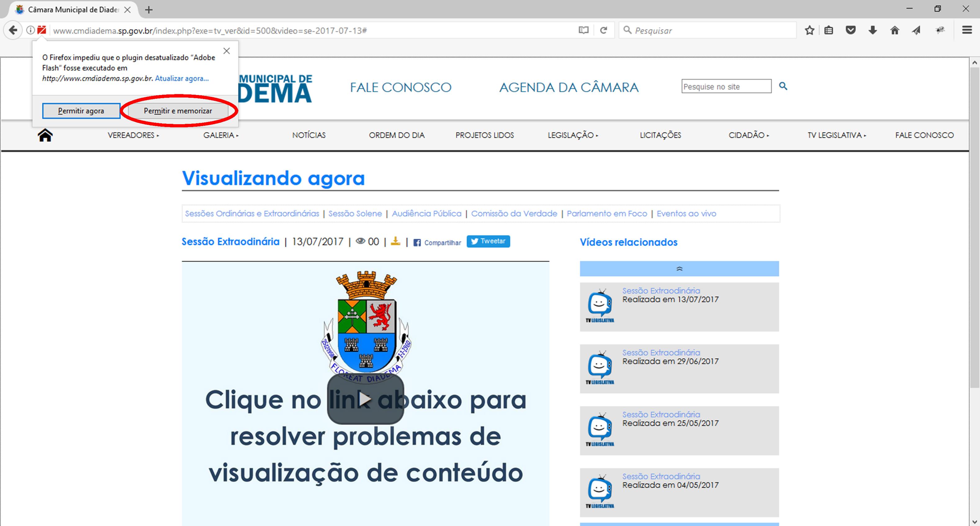
Task: Click the Permitir e memorizar button
Action: point(178,111)
